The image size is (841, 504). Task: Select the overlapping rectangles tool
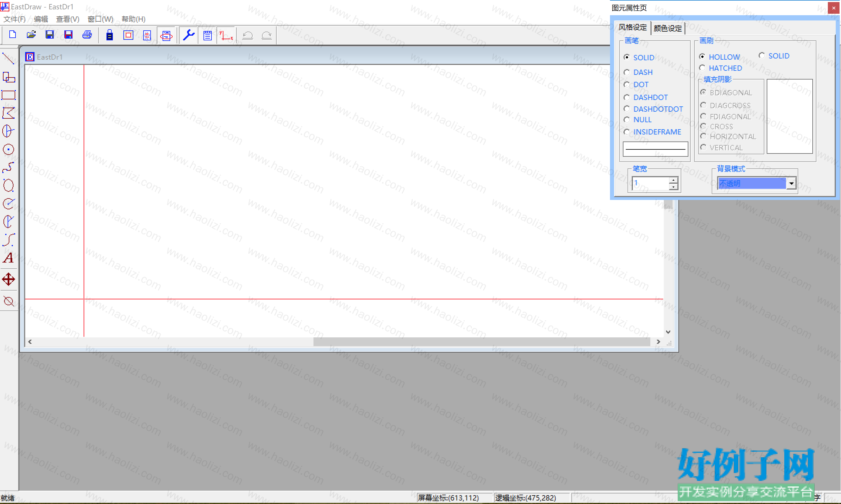(x=8, y=77)
